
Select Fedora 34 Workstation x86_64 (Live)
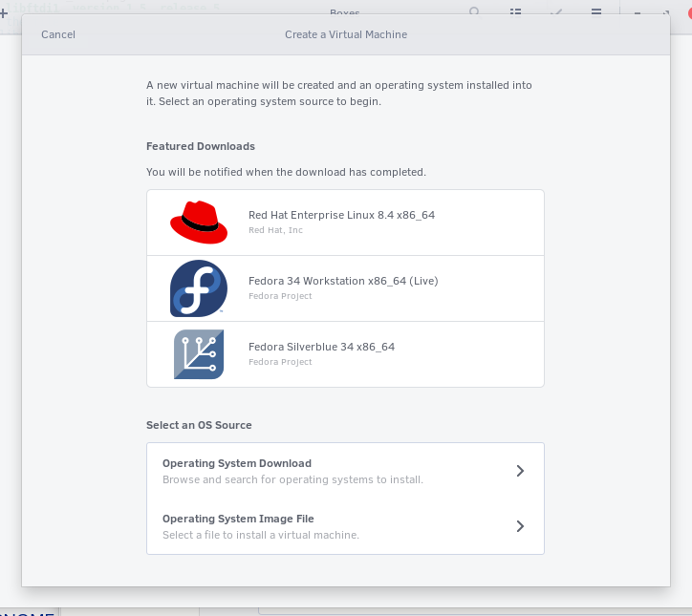pyautogui.click(x=345, y=288)
